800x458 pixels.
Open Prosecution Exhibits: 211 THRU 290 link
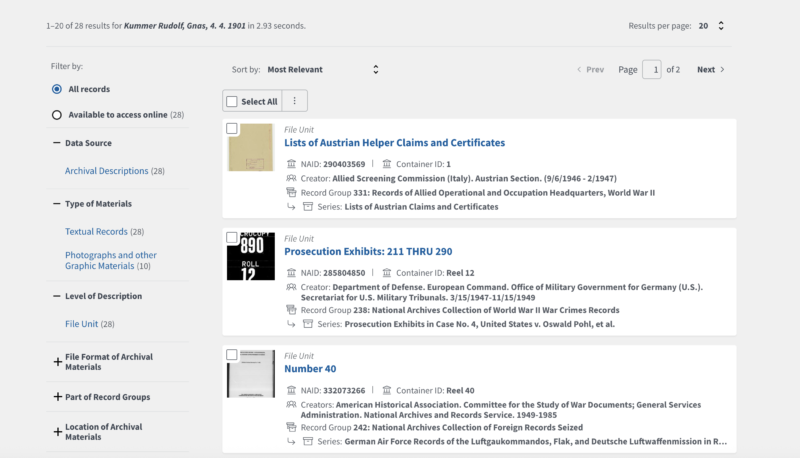coord(367,252)
